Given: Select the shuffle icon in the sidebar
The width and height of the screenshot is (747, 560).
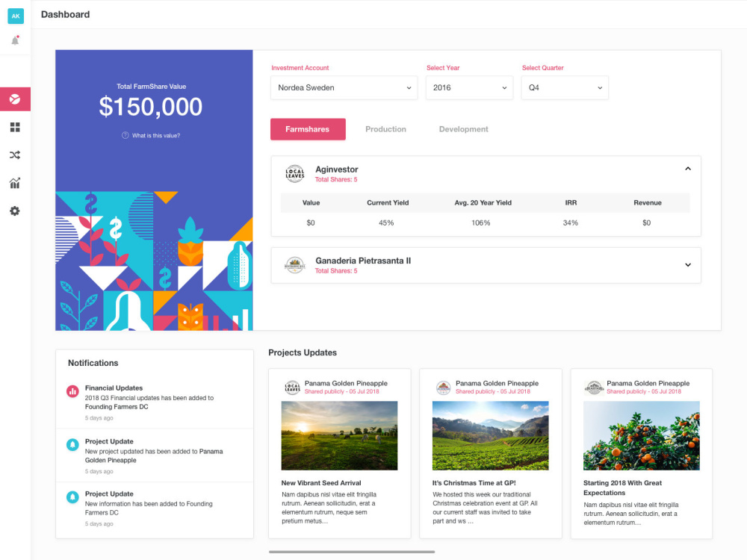Looking at the screenshot, I should [15, 155].
